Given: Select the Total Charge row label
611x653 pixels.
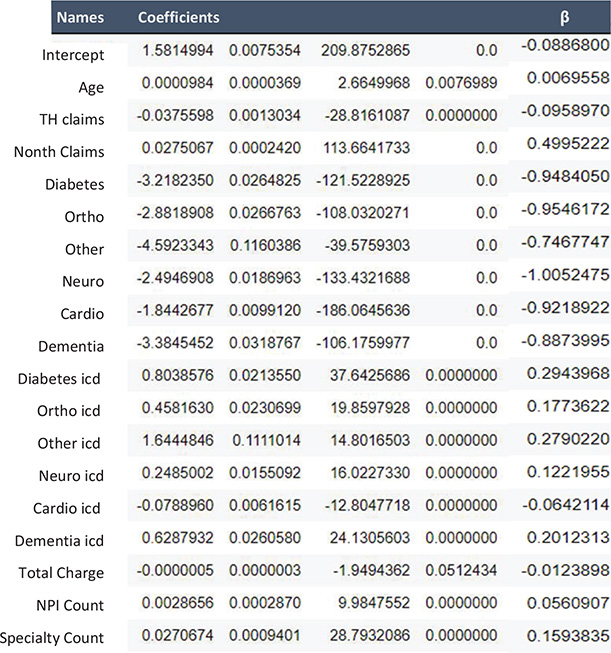Looking at the screenshot, I should tap(62, 572).
